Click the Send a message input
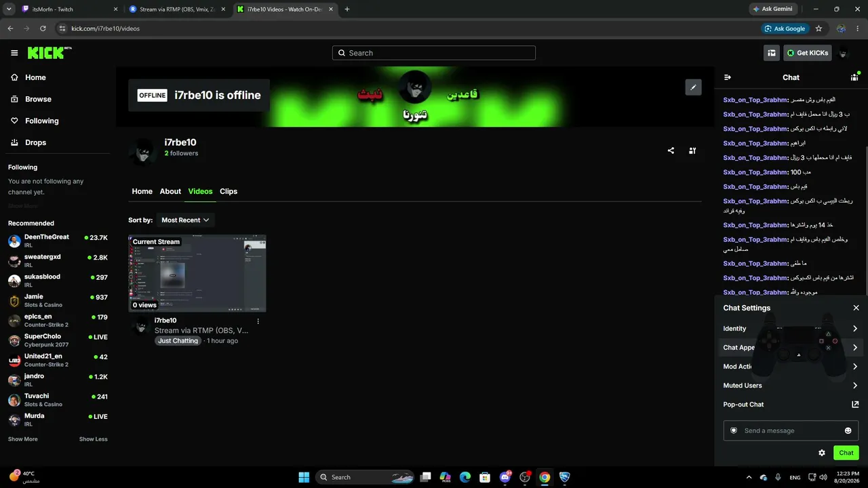868x488 pixels. coord(791,430)
